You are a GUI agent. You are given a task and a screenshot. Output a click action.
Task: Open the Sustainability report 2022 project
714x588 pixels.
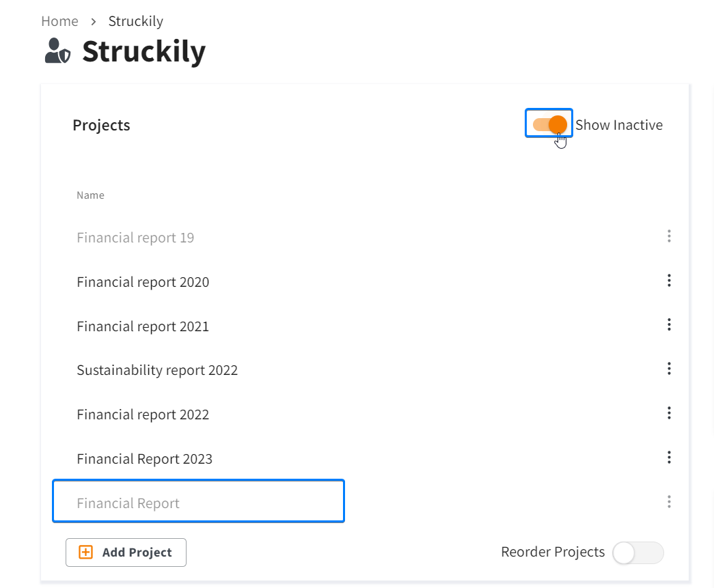pos(157,370)
